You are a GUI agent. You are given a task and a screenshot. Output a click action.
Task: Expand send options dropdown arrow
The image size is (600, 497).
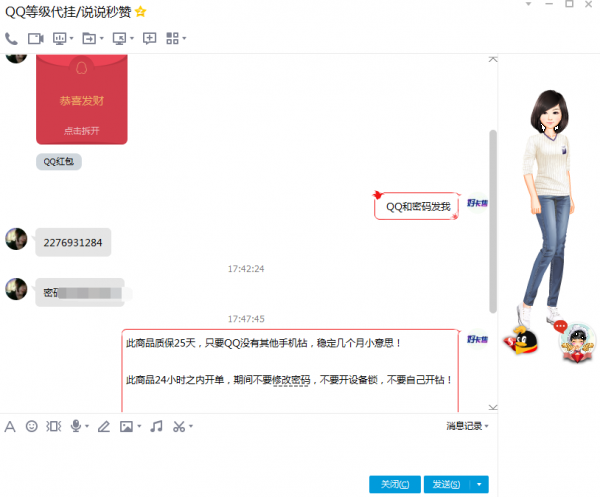click(479, 484)
